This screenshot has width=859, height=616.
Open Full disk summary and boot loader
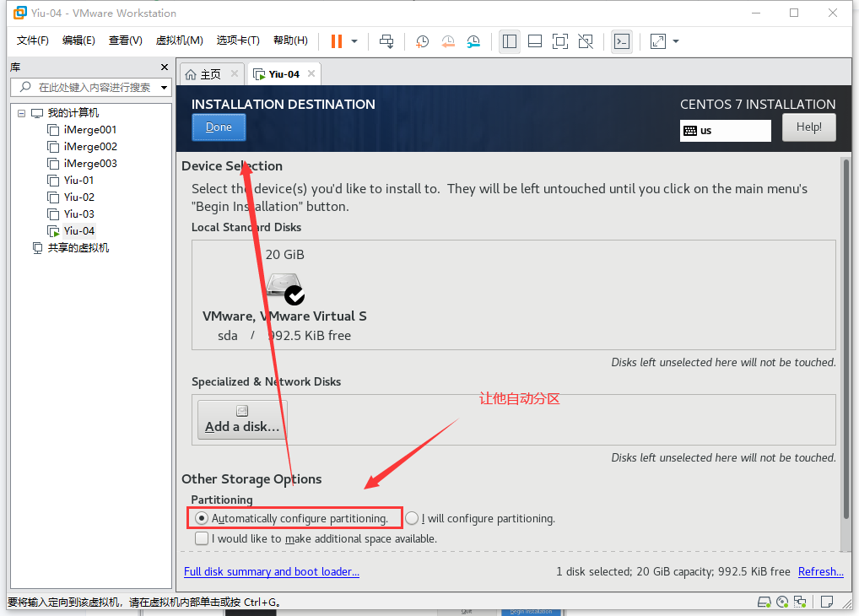click(272, 571)
